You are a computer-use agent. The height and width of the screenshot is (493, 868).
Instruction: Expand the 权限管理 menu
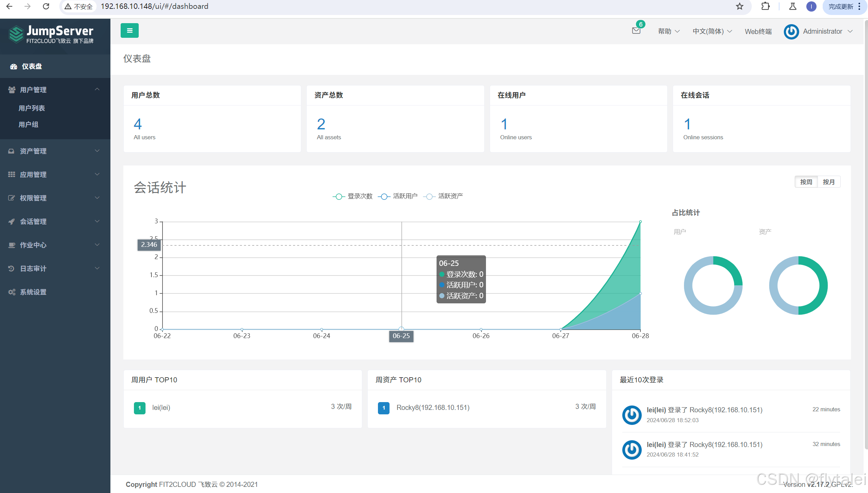tap(55, 198)
